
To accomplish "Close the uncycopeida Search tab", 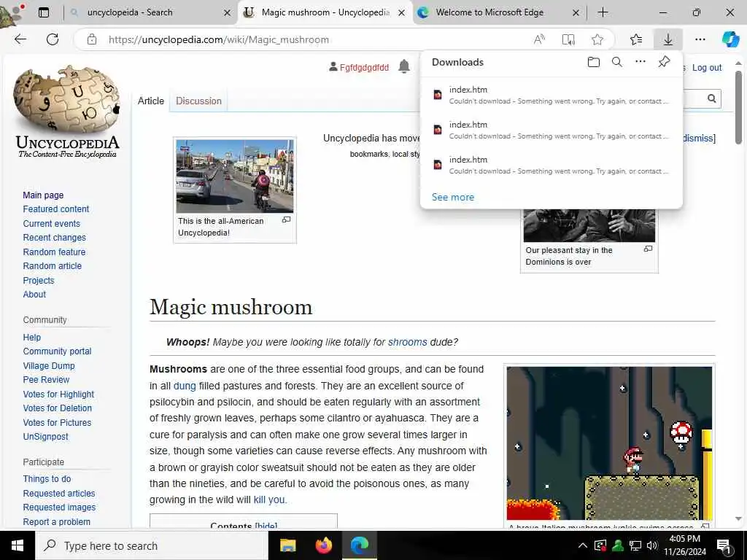I will pyautogui.click(x=228, y=13).
